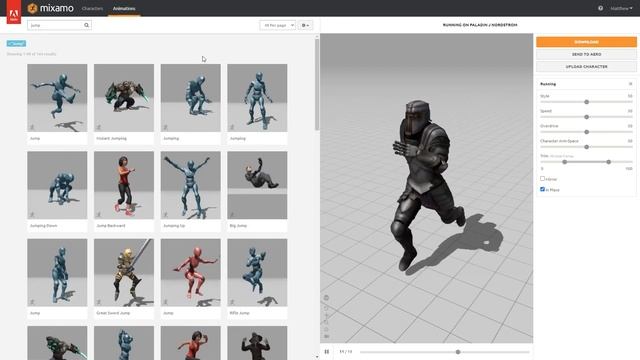Image resolution: width=640 pixels, height=360 pixels.
Task: Click the Overdrive slider handle
Action: coord(587,132)
